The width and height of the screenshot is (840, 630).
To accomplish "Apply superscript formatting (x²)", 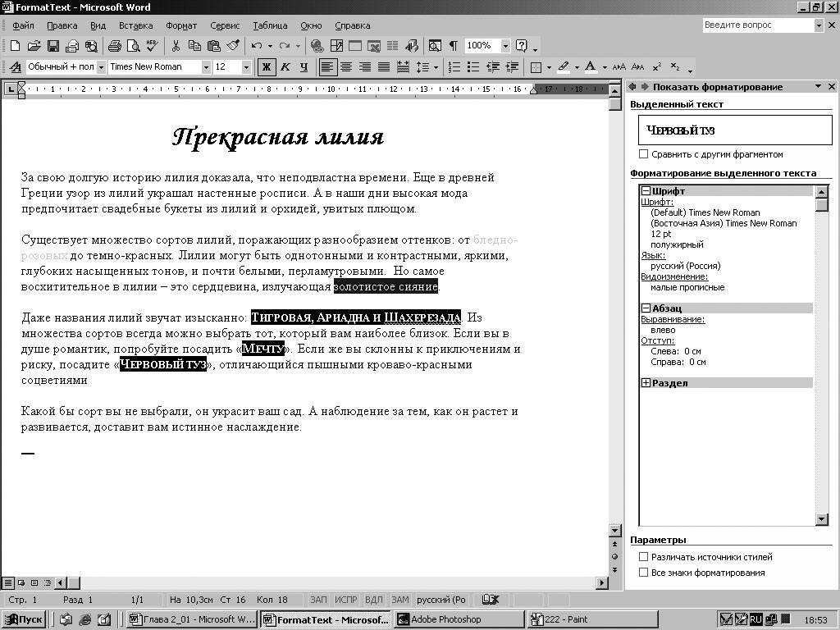I will pos(657,67).
